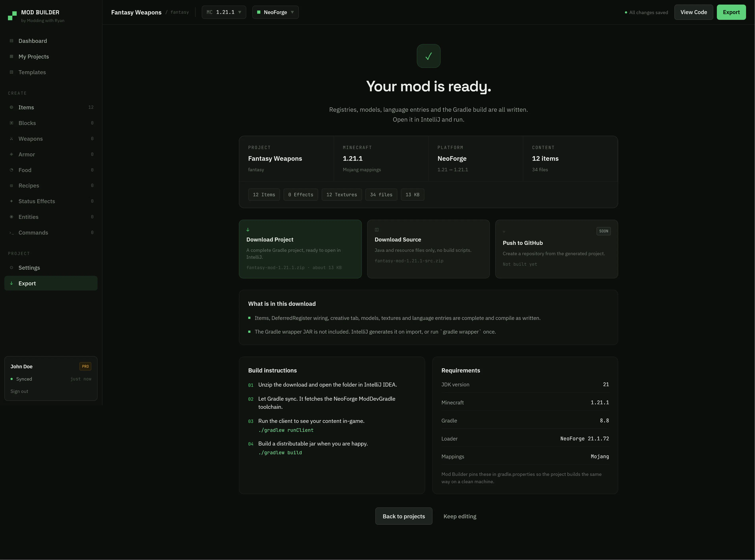Click the Synced status indicator

coord(21,379)
